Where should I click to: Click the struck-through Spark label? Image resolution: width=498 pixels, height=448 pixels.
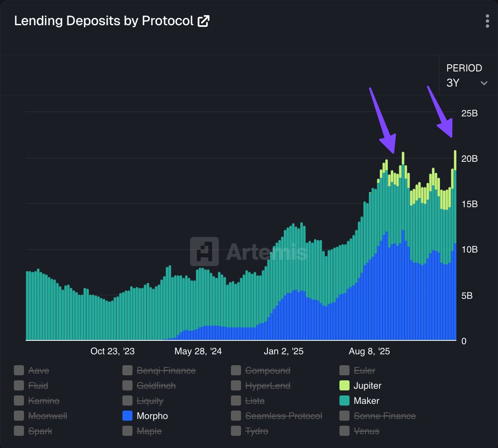click(x=40, y=431)
